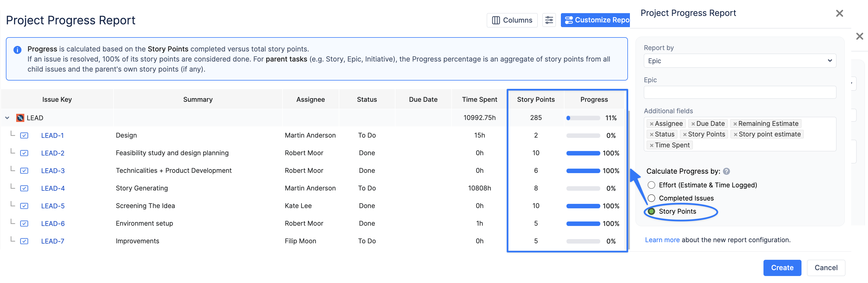This screenshot has height=283, width=868.
Task: Open the Columns selector
Action: (x=511, y=20)
